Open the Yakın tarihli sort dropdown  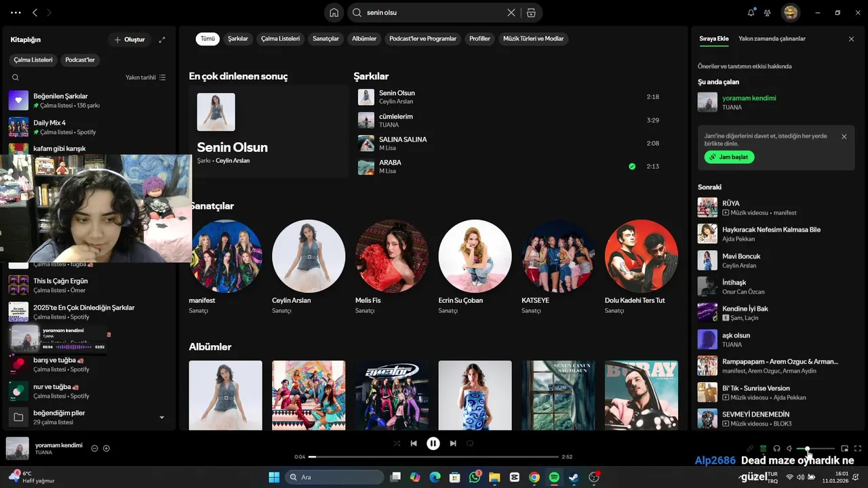pyautogui.click(x=145, y=77)
